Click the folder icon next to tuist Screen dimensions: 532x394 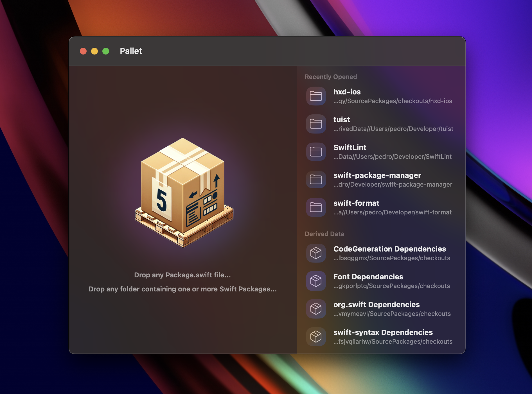pos(316,124)
